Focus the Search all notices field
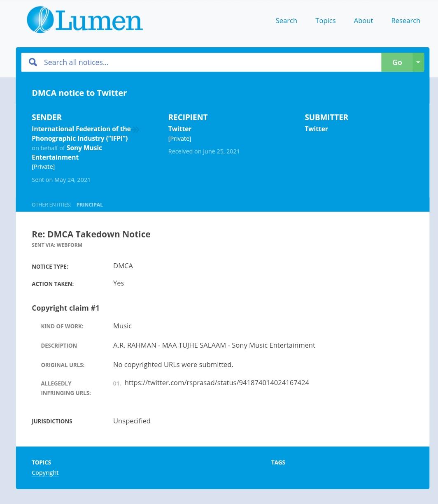Viewport: 438px width, 504px height. (210, 62)
